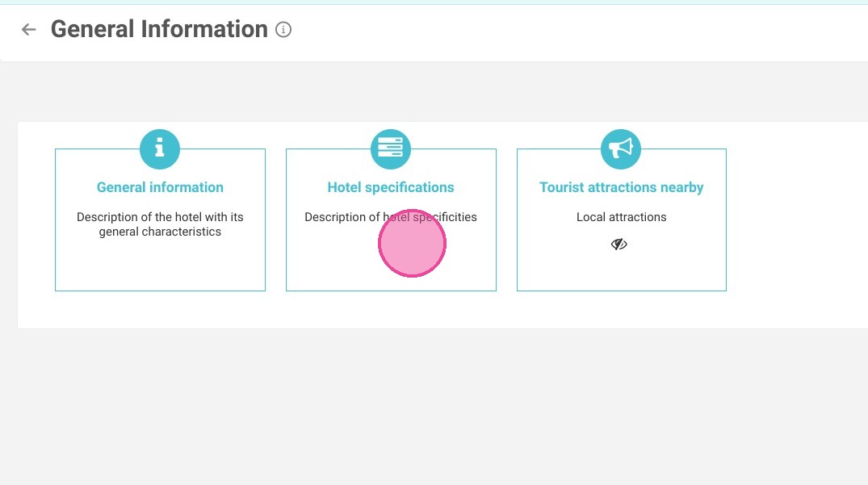This screenshot has height=485, width=868.
Task: Open the Hotel specifications card title
Action: coord(391,187)
